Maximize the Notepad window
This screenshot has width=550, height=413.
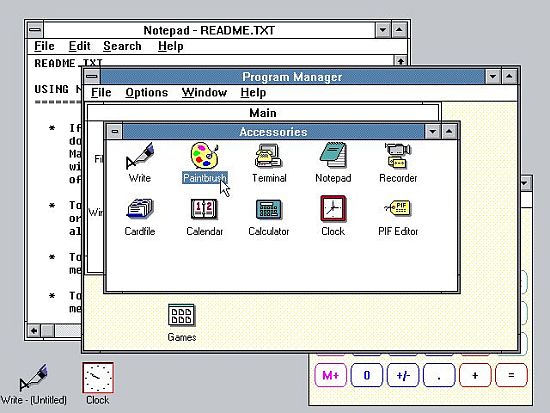point(399,30)
